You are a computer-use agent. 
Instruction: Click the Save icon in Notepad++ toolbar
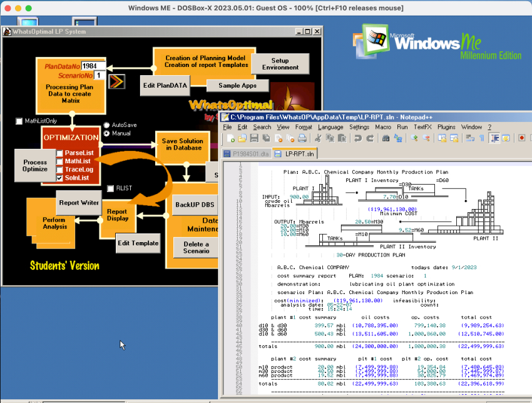(254, 138)
